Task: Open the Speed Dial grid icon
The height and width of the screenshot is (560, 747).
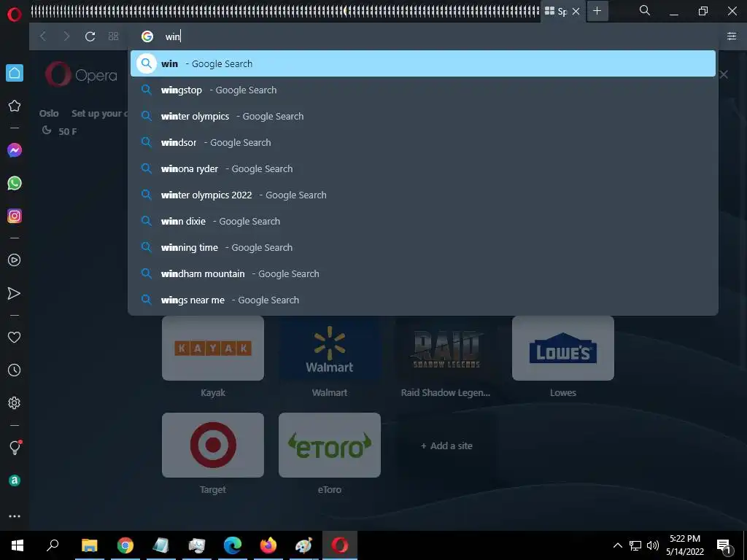Action: [x=113, y=36]
